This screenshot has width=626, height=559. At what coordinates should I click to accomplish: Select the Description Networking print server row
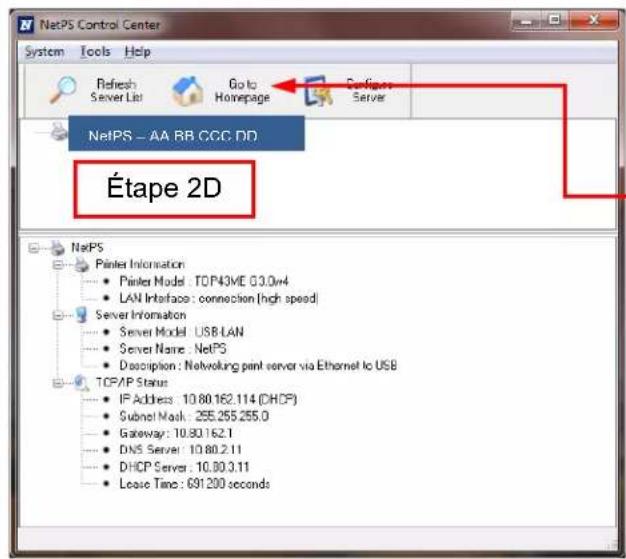click(x=258, y=366)
